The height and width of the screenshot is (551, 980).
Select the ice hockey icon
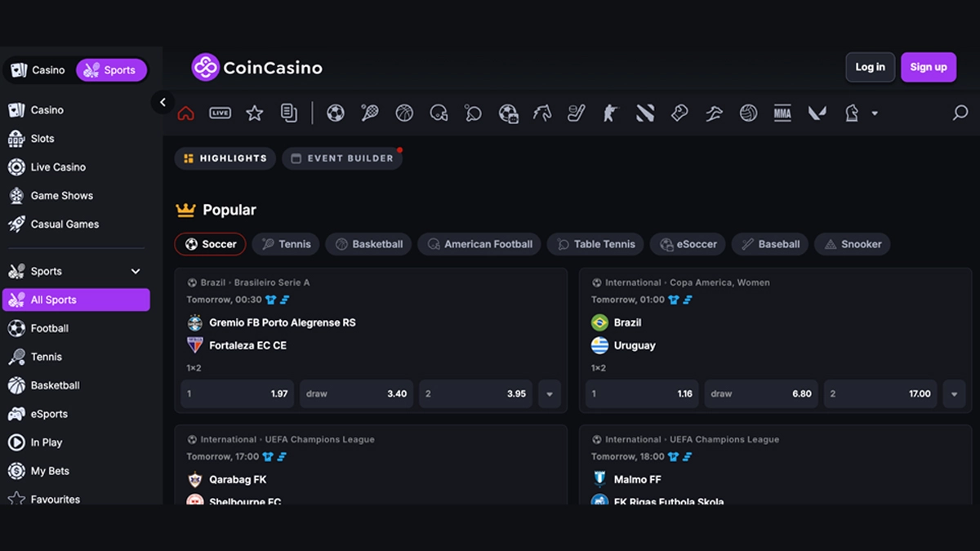577,113
